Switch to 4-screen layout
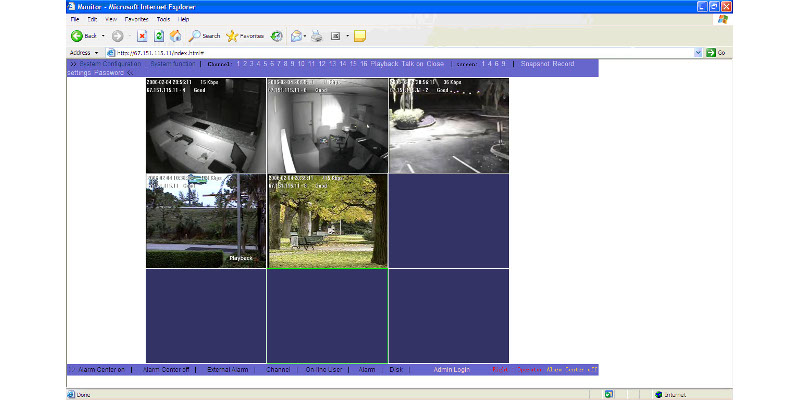Image resolution: width=800 pixels, height=400 pixels. coord(490,64)
